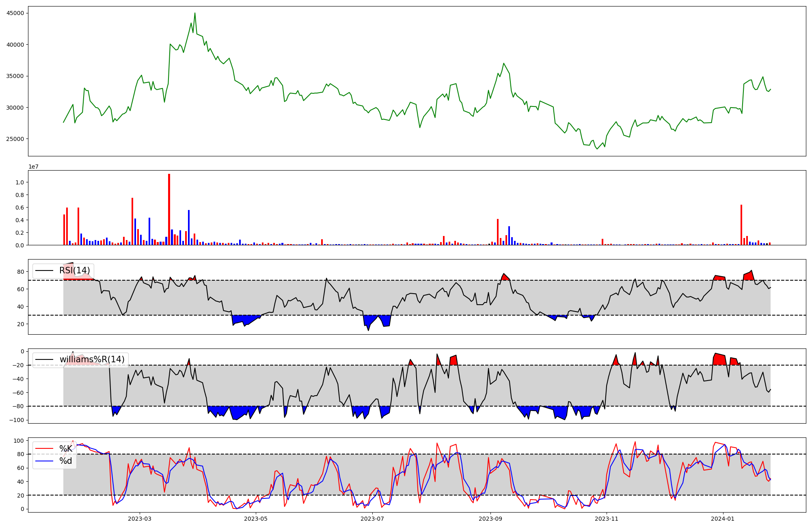812x528 pixels.
Task: Click the 2023-07 x-axis date label
Action: click(x=372, y=519)
